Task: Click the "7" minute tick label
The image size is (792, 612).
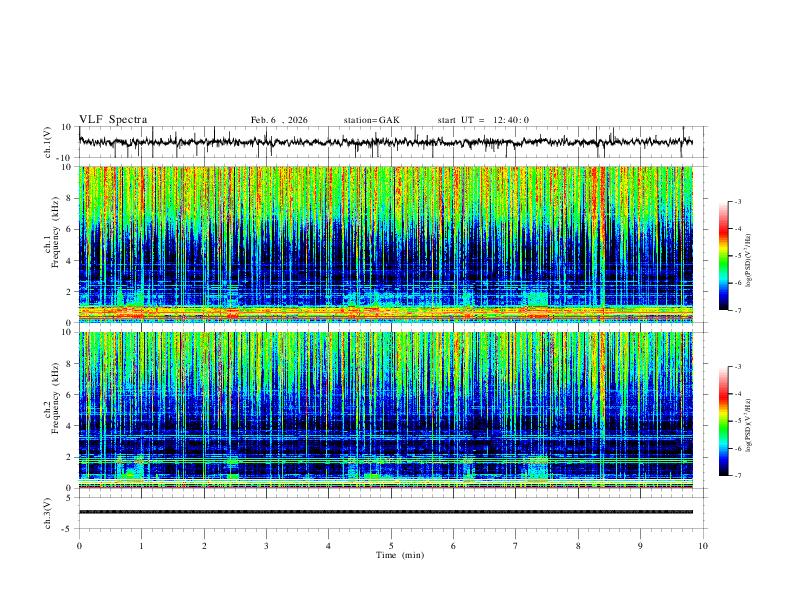Action: coord(516,546)
